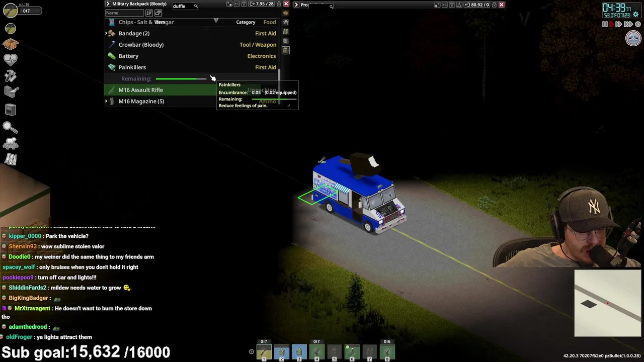This screenshot has width=644, height=362.
Task: Pause the game speed control
Action: tap(605, 24)
